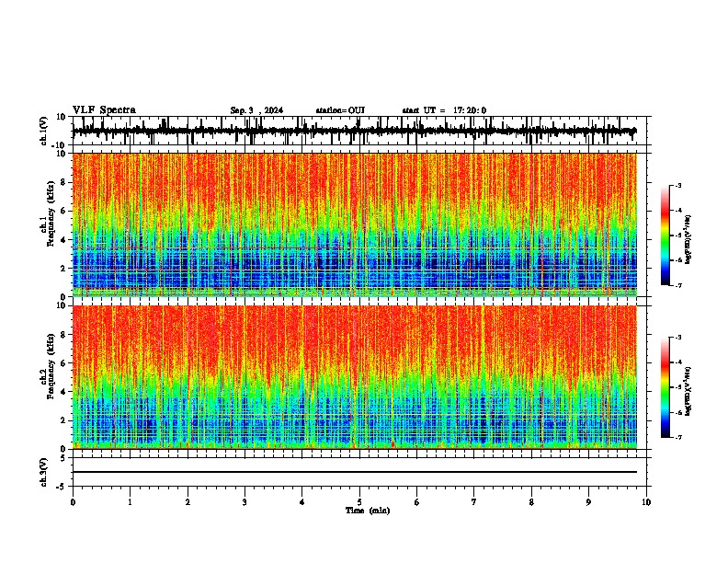Viewport: 728px width, 563px height.
Task: Click time axis tick label "10"
Action: tap(646, 502)
